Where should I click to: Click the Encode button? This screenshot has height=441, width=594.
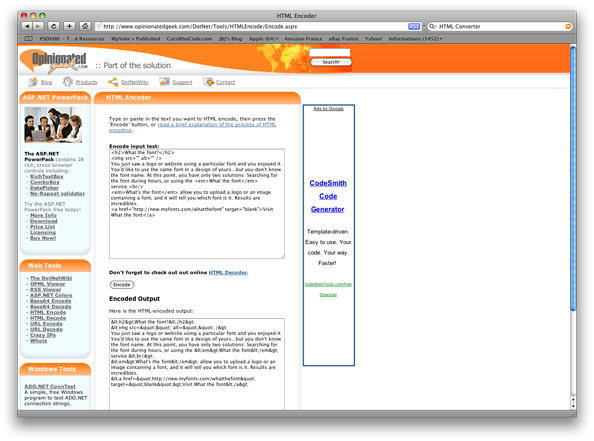122,285
